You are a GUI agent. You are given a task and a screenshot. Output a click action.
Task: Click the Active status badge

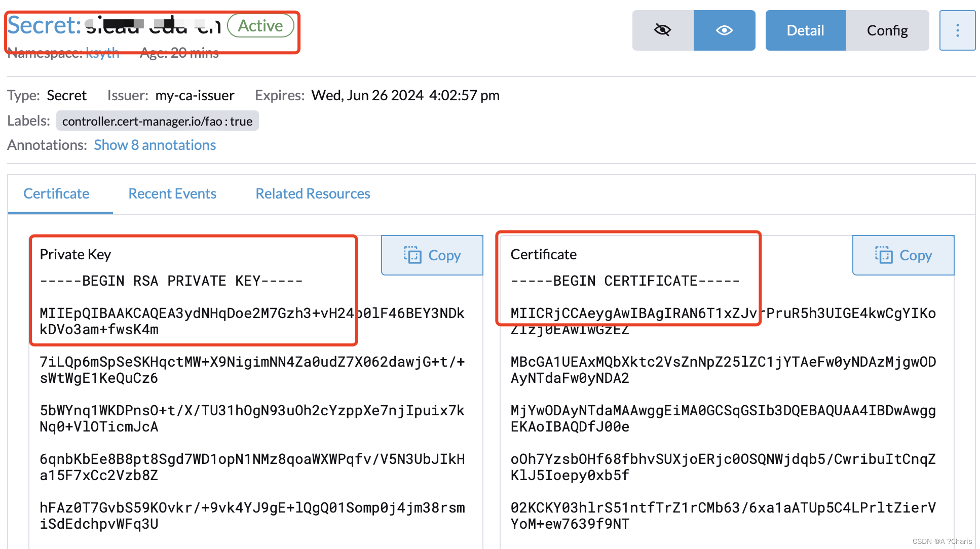[x=260, y=25]
